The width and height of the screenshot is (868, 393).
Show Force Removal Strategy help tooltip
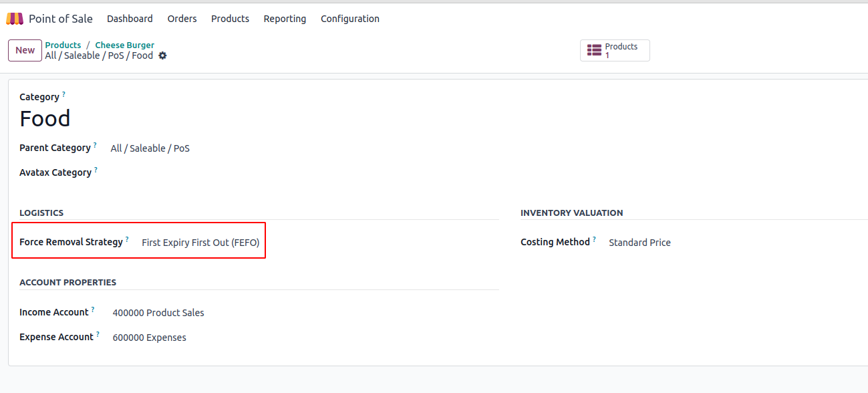point(127,240)
